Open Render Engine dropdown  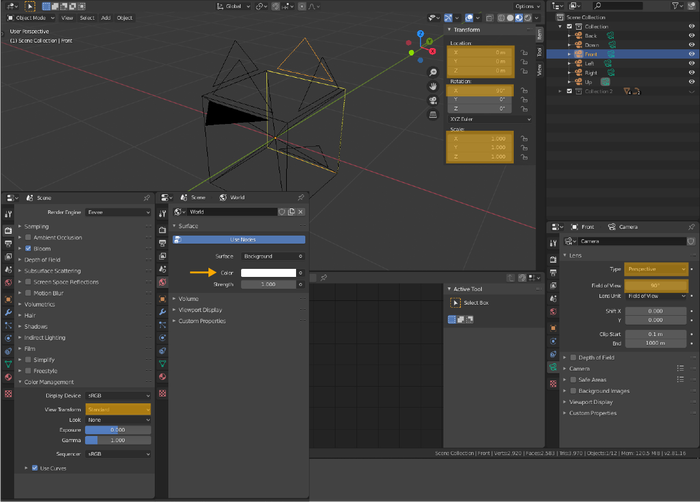click(118, 213)
